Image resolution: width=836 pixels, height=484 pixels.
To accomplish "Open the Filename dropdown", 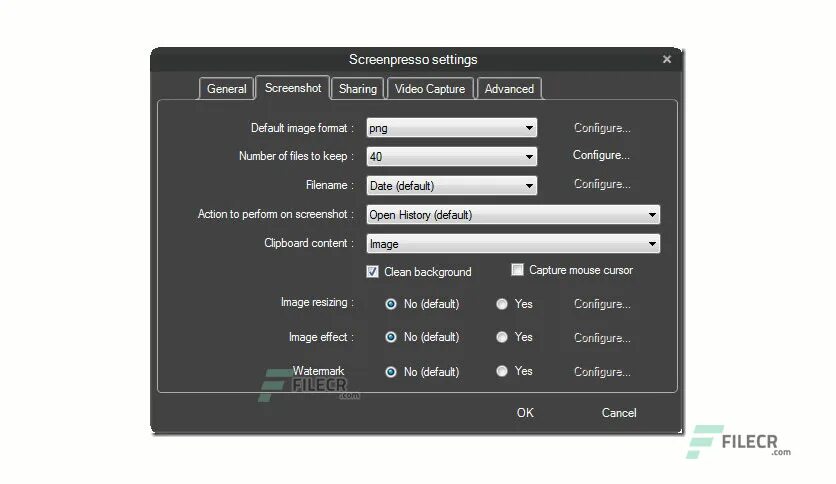I will (x=452, y=185).
